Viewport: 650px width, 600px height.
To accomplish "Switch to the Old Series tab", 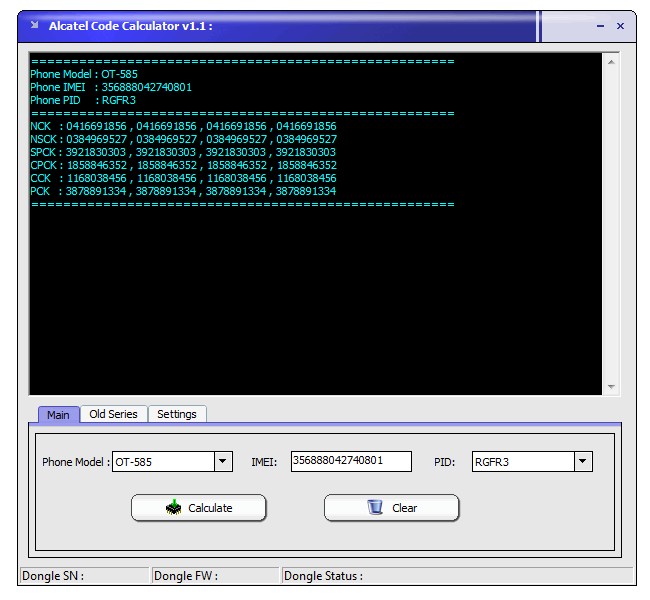I will pos(113,414).
